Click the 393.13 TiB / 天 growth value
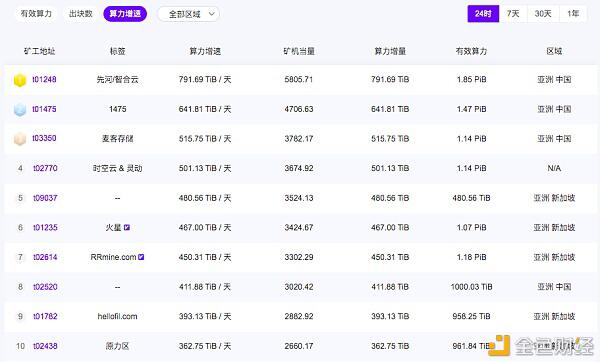 click(205, 316)
